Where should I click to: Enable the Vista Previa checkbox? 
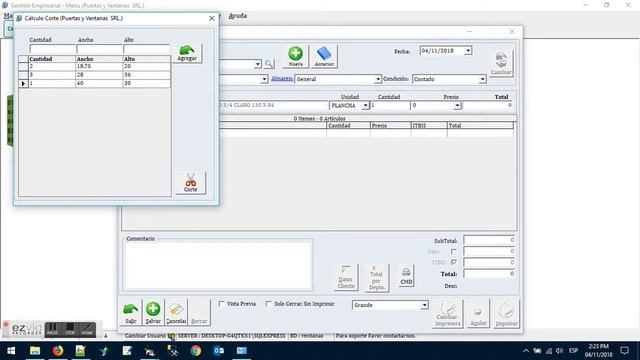tap(221, 304)
